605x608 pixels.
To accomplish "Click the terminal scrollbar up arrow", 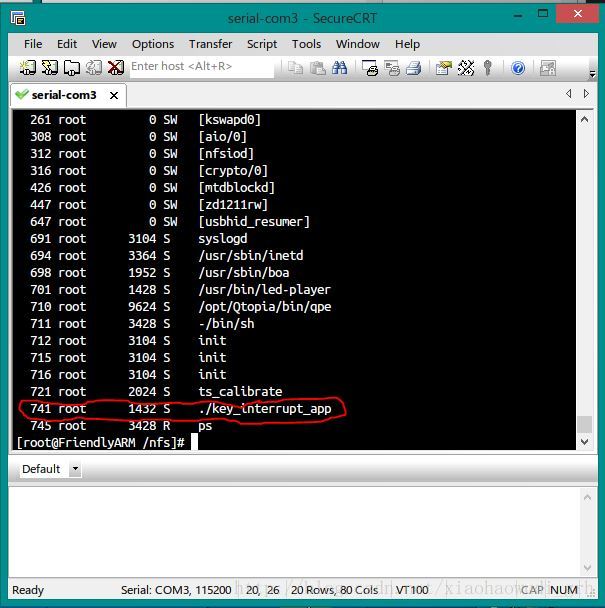I will point(584,119).
